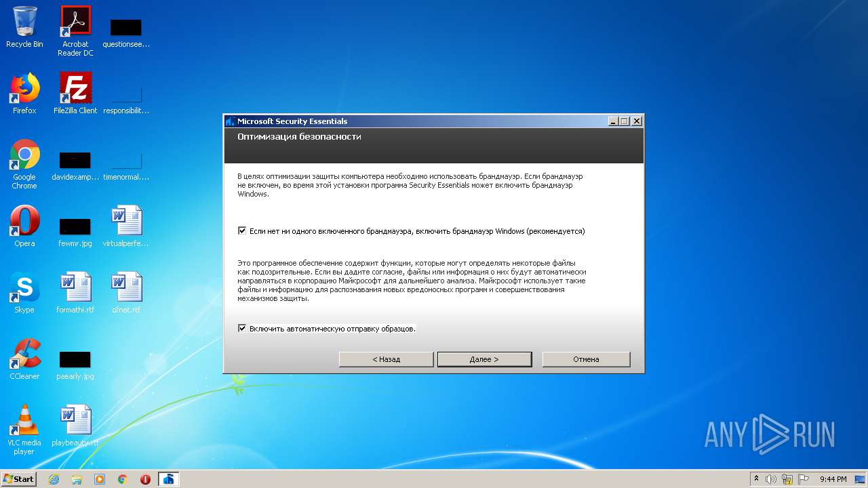
Task: Open Internet Explorer from taskbar
Action: pos(54,479)
